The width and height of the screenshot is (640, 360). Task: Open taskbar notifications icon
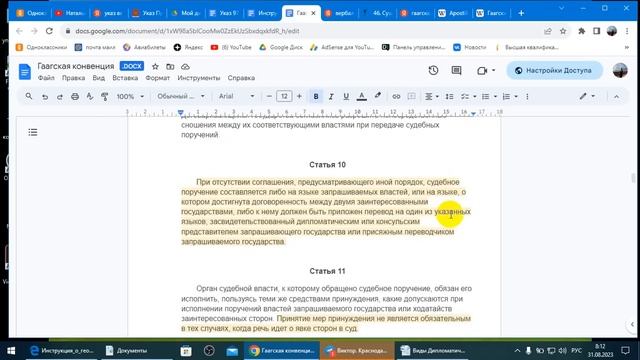[626, 351]
